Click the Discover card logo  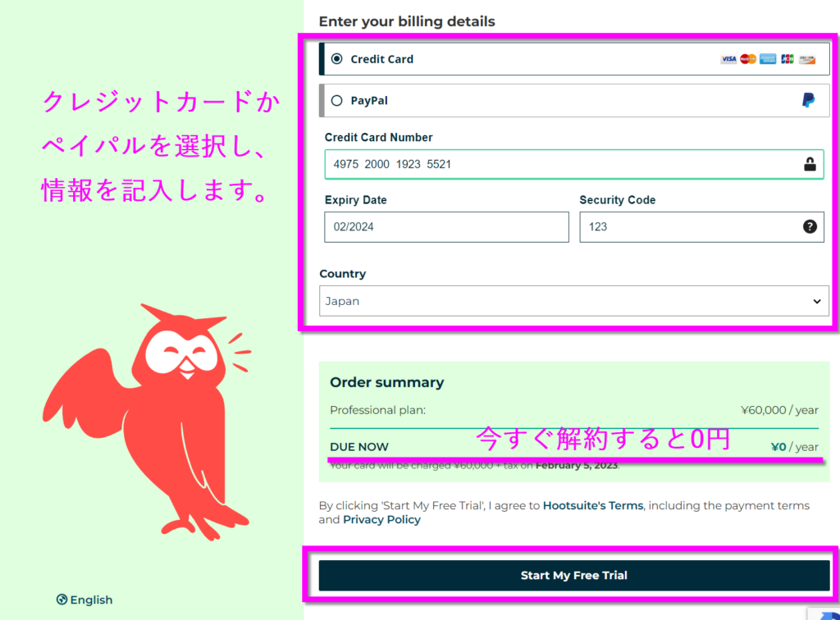[x=807, y=59]
